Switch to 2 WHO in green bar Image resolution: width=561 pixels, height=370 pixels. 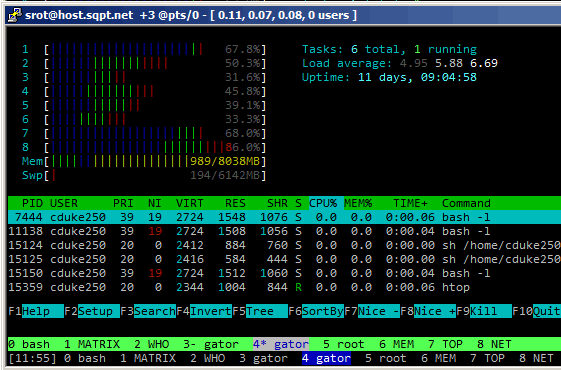151,344
